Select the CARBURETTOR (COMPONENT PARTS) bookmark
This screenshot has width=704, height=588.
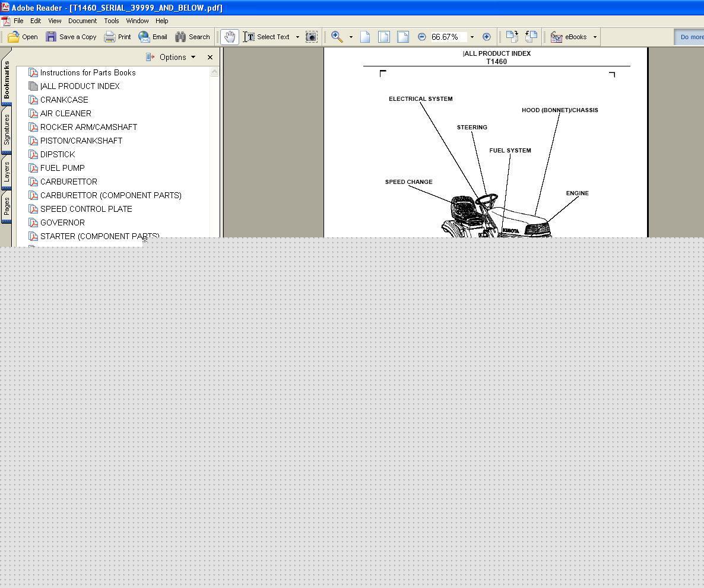click(111, 195)
